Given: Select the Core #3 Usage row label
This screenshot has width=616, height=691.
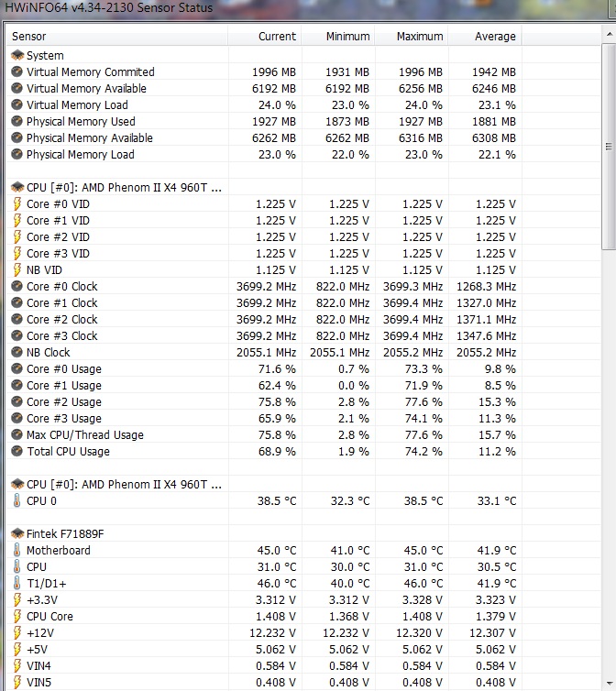Looking at the screenshot, I should point(64,418).
